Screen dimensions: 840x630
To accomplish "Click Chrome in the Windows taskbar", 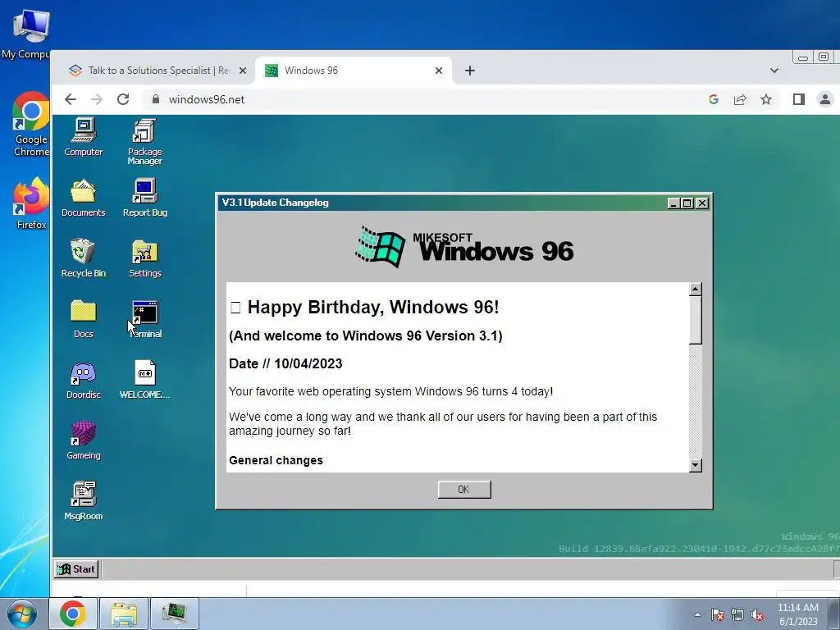I will 73,614.
